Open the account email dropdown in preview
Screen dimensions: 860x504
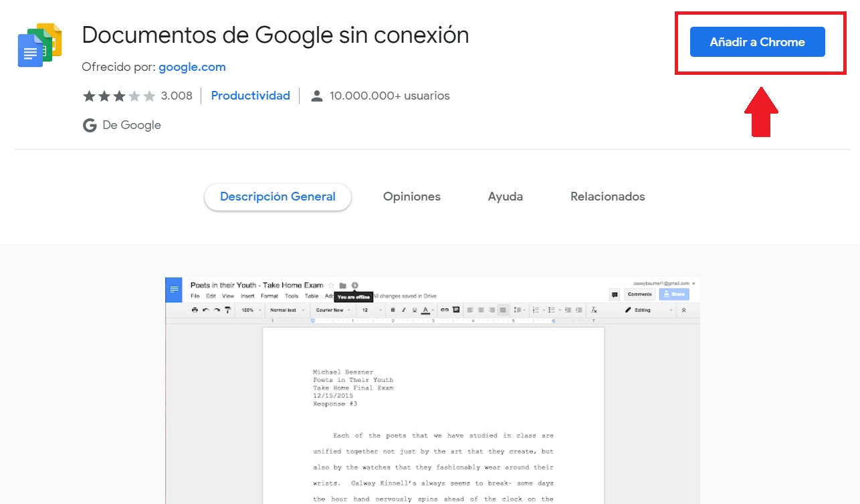[x=663, y=283]
